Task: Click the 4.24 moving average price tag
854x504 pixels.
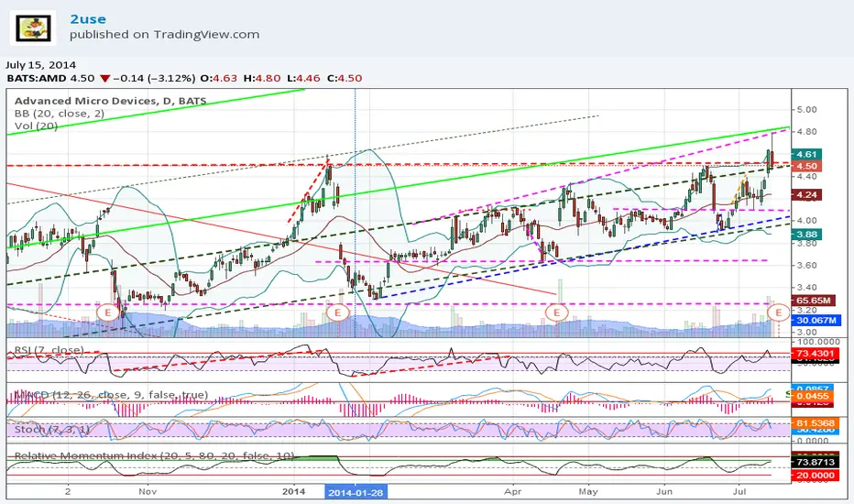Action: 806,194
